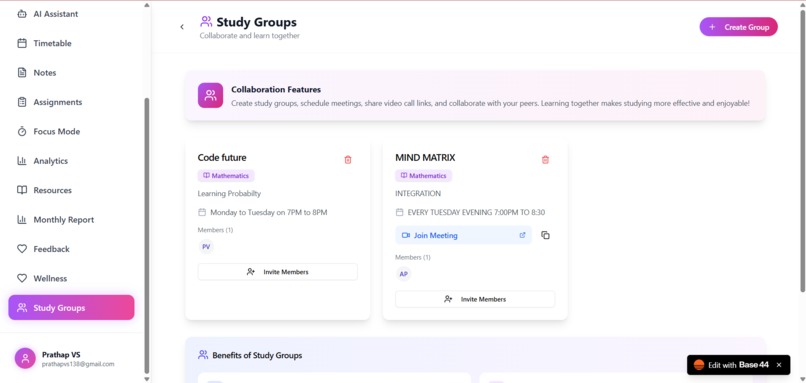Click the Mathematics tag on Code future
Image resolution: width=806 pixels, height=383 pixels.
click(x=226, y=176)
